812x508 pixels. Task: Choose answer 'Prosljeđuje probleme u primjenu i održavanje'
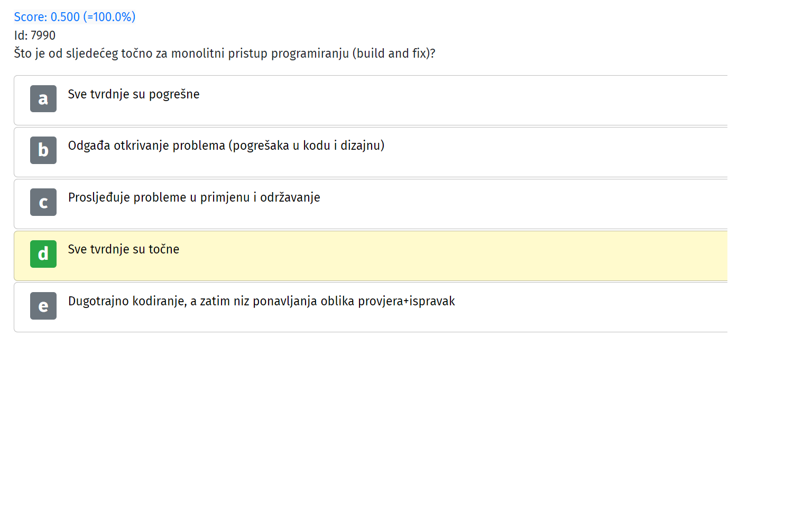(194, 197)
